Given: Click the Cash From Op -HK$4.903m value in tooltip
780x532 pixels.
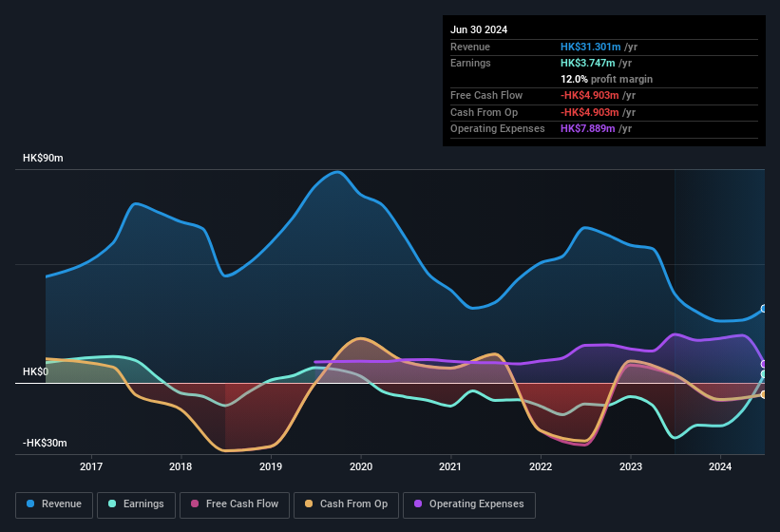Looking at the screenshot, I should coord(589,112).
